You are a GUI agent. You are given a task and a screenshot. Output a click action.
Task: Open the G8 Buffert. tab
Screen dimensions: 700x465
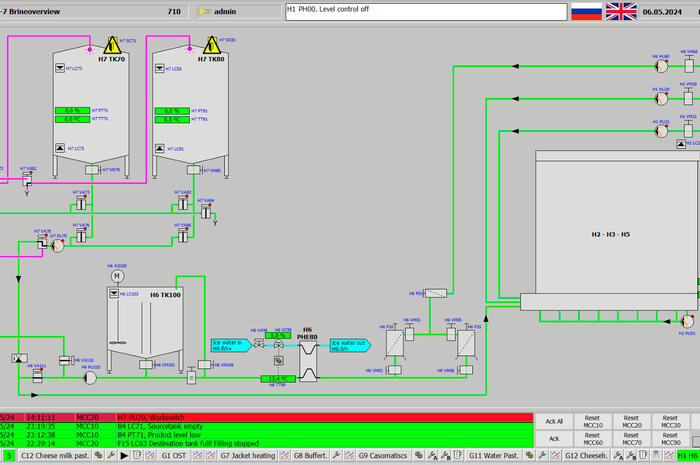(x=310, y=456)
